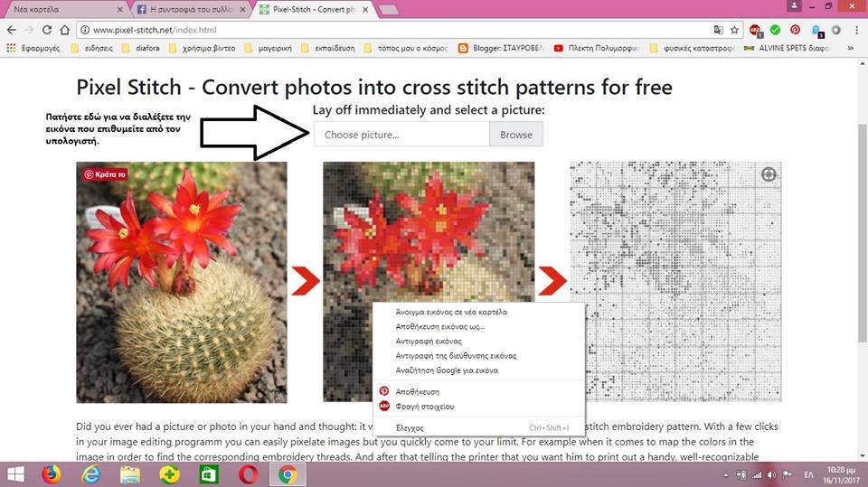Switch to Chrome in the taskbar
This screenshot has width=868, height=487.
[x=288, y=475]
